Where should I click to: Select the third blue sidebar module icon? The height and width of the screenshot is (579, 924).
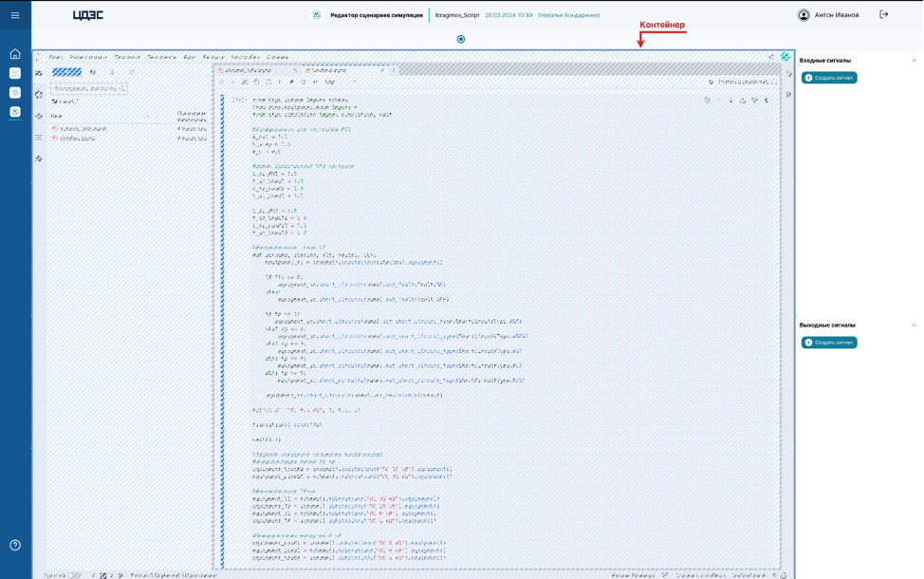[x=15, y=112]
